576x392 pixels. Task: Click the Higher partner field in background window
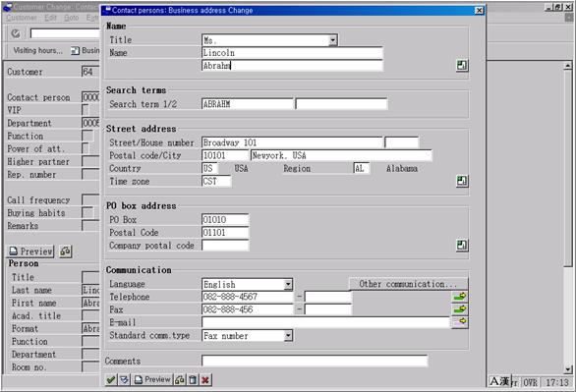coord(90,161)
